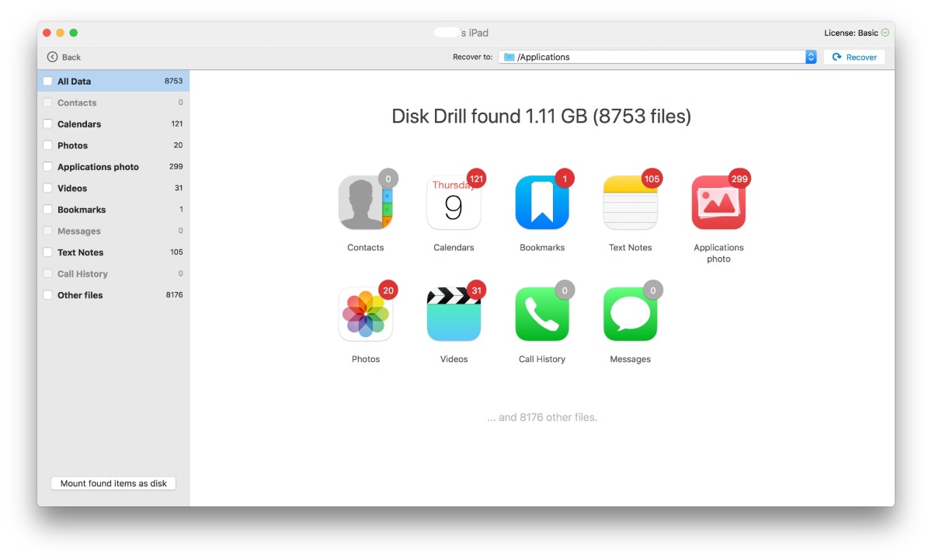932x560 pixels.
Task: Check the Text Notes checkbox
Action: 47,252
